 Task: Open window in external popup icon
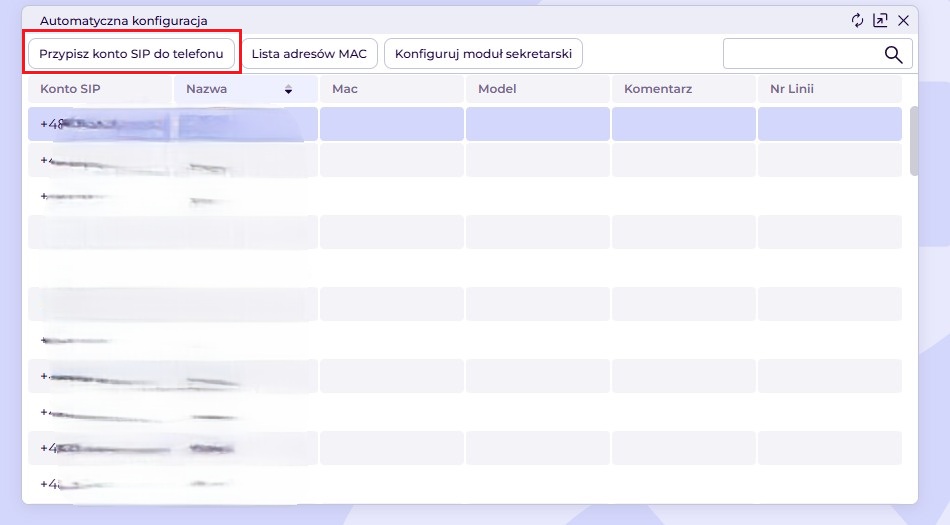coord(880,21)
